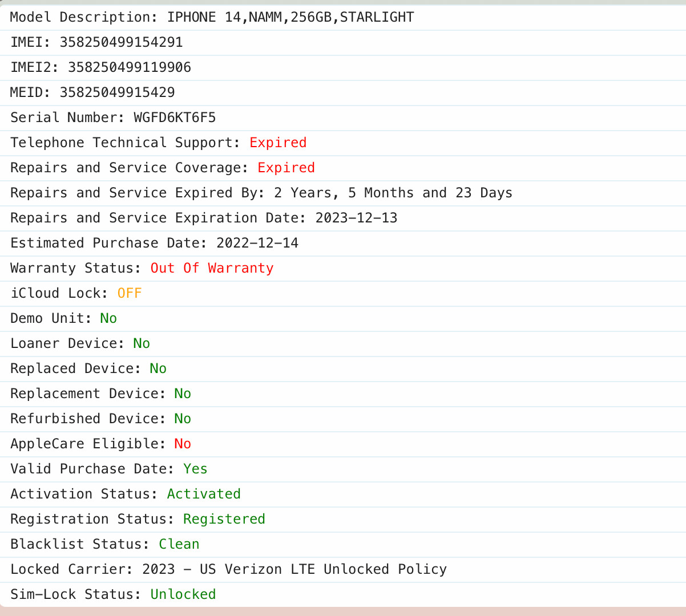Click the No value for Replaced Device
The image size is (686, 616).
click(158, 368)
